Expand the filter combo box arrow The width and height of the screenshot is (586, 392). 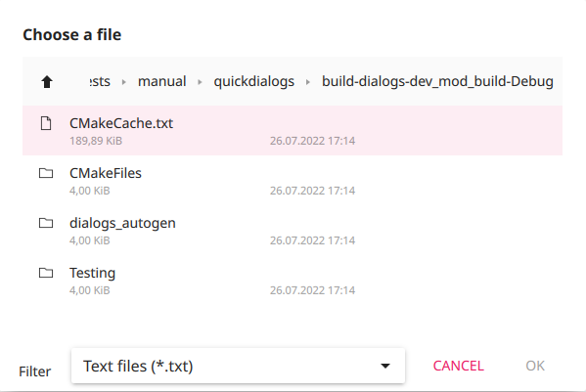[385, 366]
